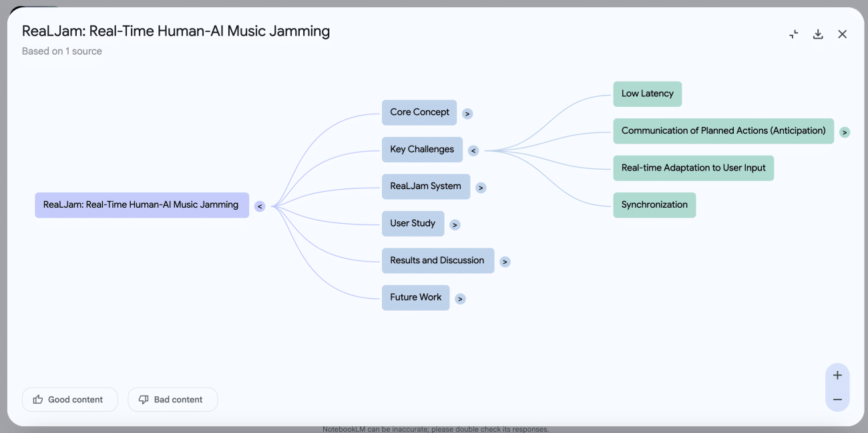Zoom in with the plus button
Image resolution: width=868 pixels, height=433 pixels.
(837, 376)
